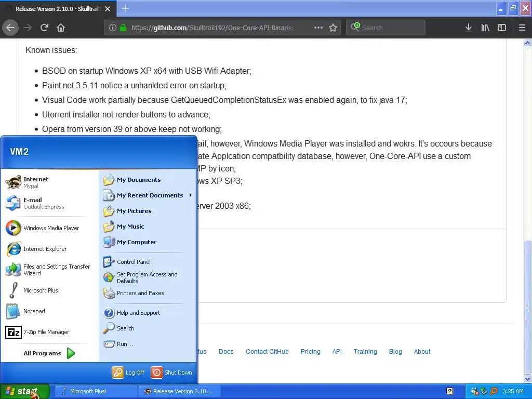The height and width of the screenshot is (399, 532).
Task: Click the Shut Down button
Action: click(171, 373)
